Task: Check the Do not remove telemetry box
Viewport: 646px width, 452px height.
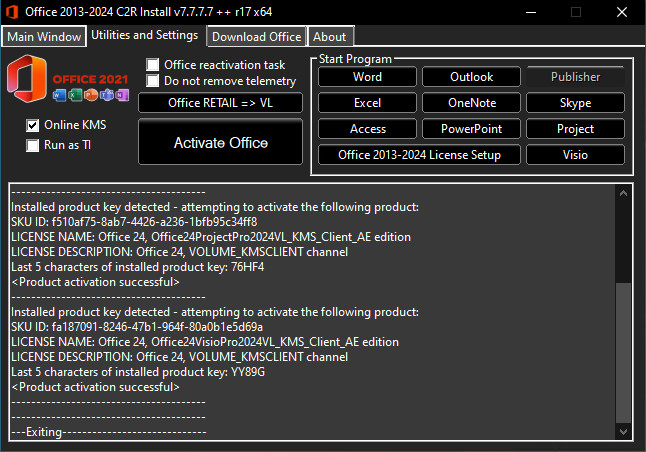Action: (x=153, y=81)
